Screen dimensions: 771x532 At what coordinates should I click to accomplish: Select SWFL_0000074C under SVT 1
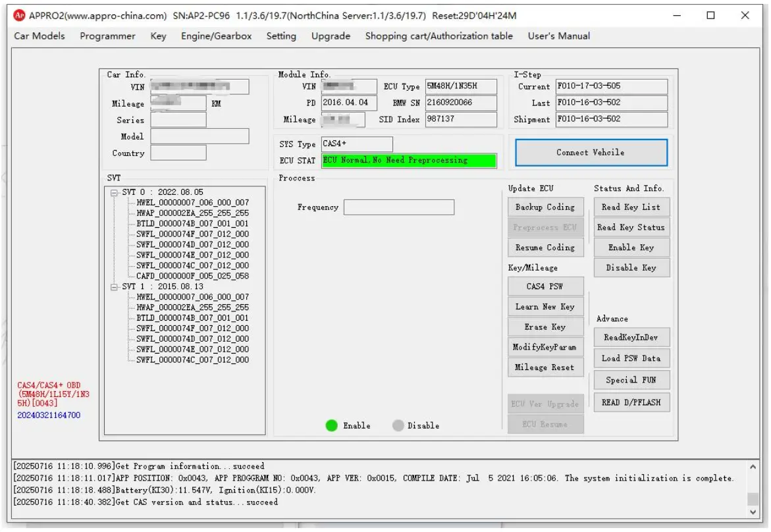193,360
